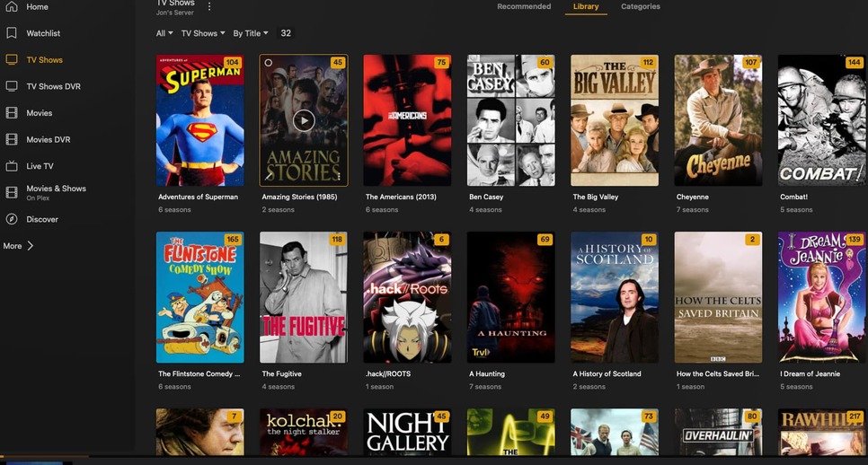Click The Fugitive poster
The image size is (868, 465).
coord(304,297)
